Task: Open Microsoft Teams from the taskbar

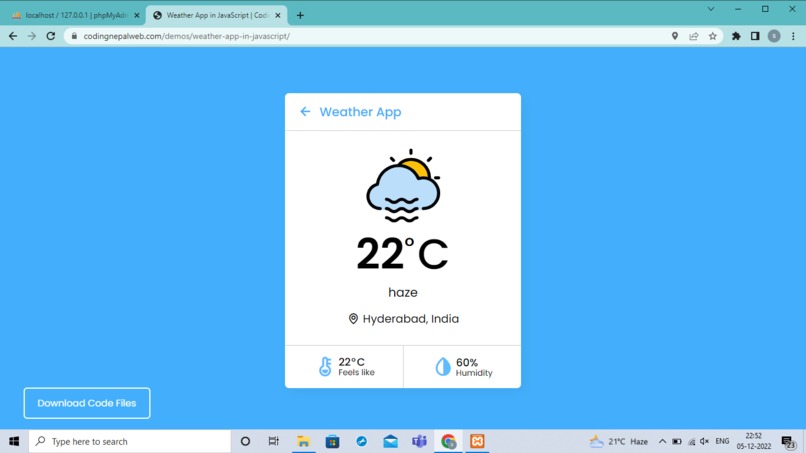Action: (x=419, y=441)
